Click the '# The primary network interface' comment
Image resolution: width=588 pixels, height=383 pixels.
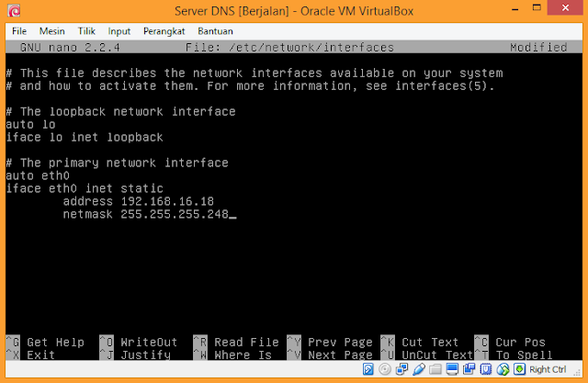(x=117, y=163)
